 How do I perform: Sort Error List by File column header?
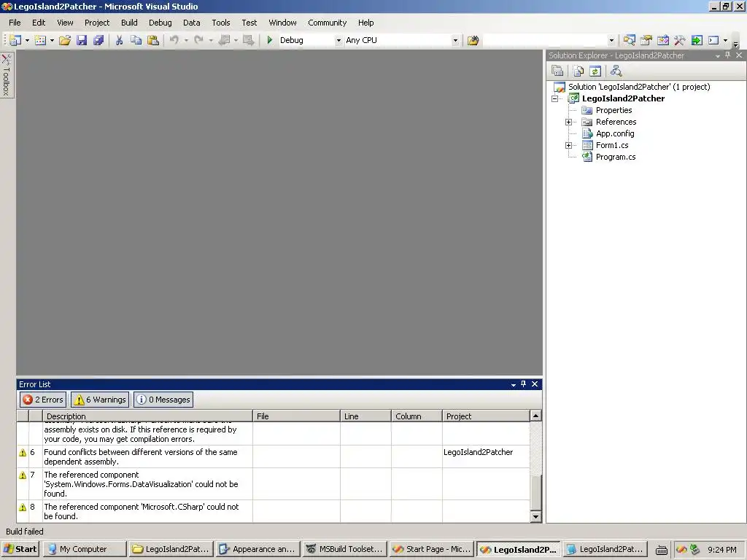click(296, 416)
